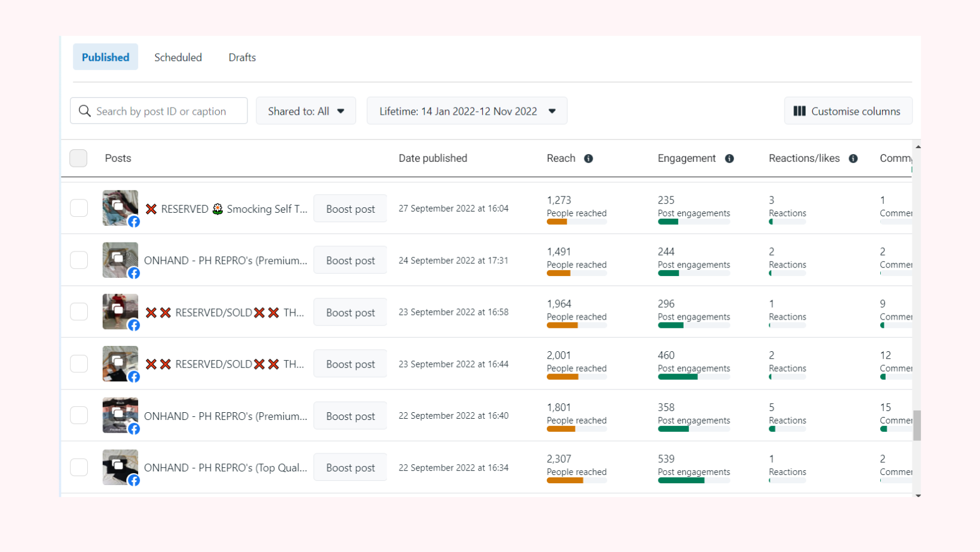
Task: Select the Smocking Self T... post checkbox
Action: pyautogui.click(x=79, y=208)
